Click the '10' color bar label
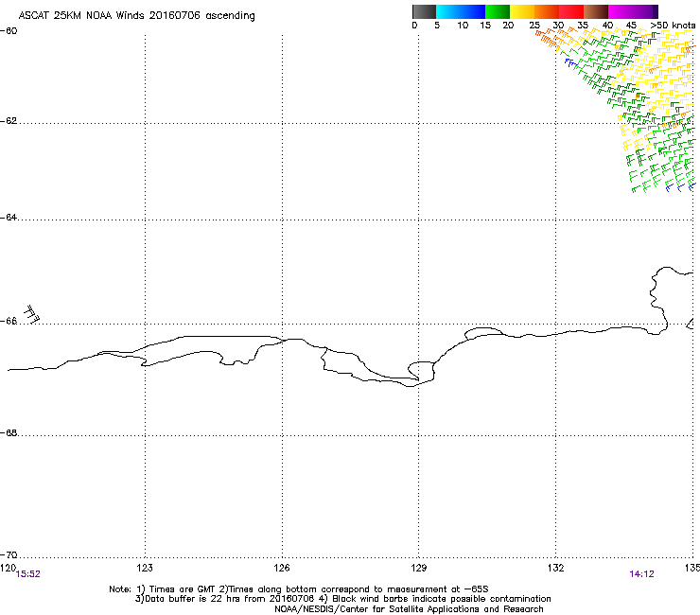The image size is (700, 615). coord(463,26)
